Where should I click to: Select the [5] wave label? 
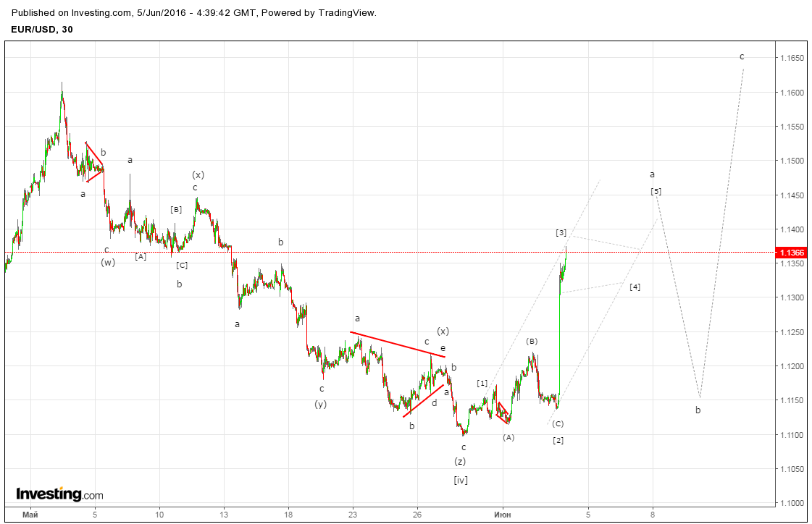point(656,191)
